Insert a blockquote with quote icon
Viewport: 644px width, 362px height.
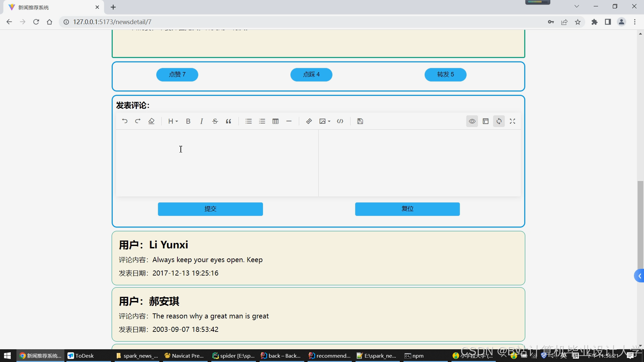click(x=228, y=121)
